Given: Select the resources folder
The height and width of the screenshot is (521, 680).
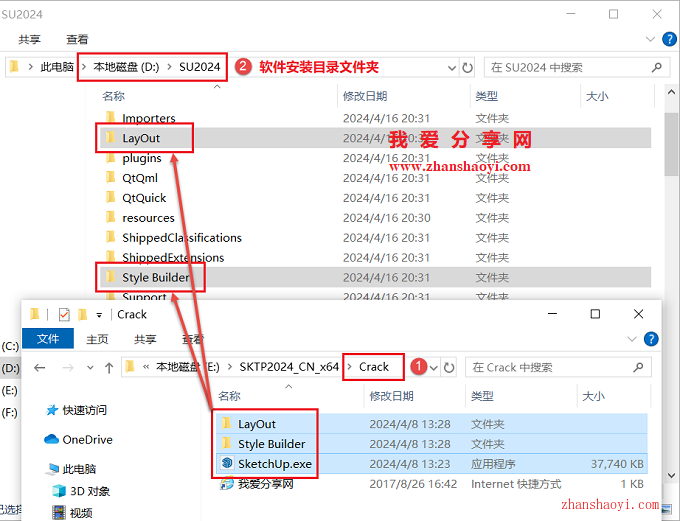Looking at the screenshot, I should pos(148,218).
